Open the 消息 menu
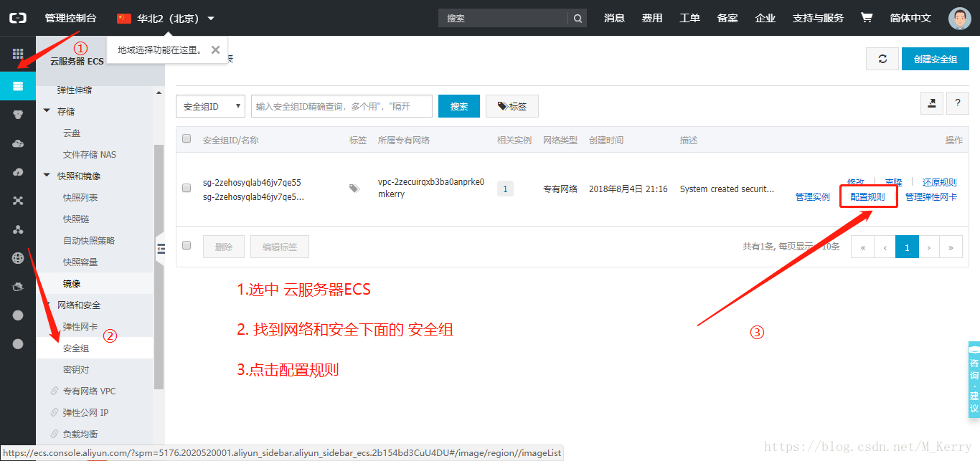Screen dimensions: 980x461 [614, 18]
